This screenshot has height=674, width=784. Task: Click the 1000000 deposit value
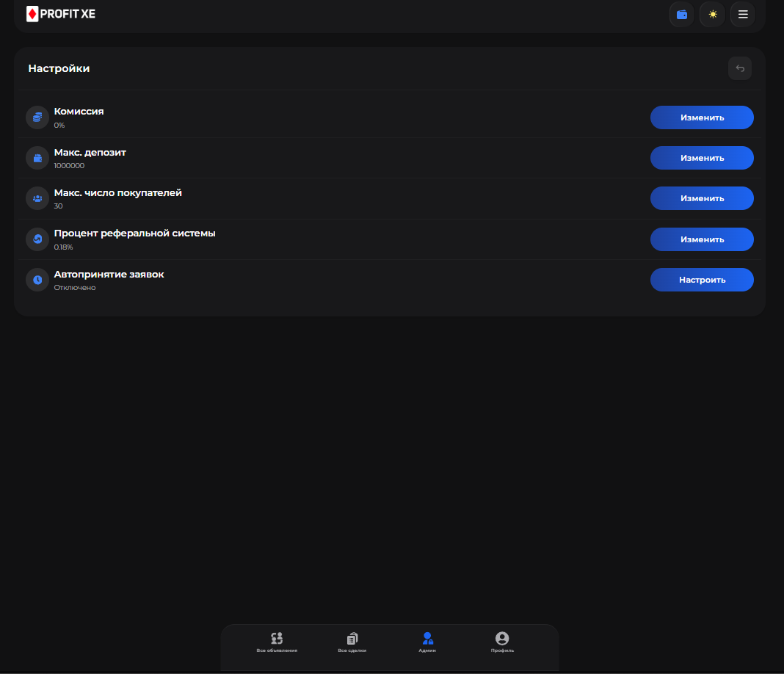point(70,166)
